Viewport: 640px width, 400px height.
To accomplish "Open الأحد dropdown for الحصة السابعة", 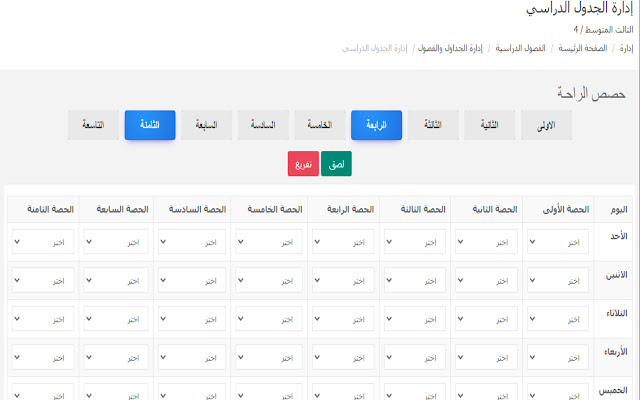I will (116, 242).
